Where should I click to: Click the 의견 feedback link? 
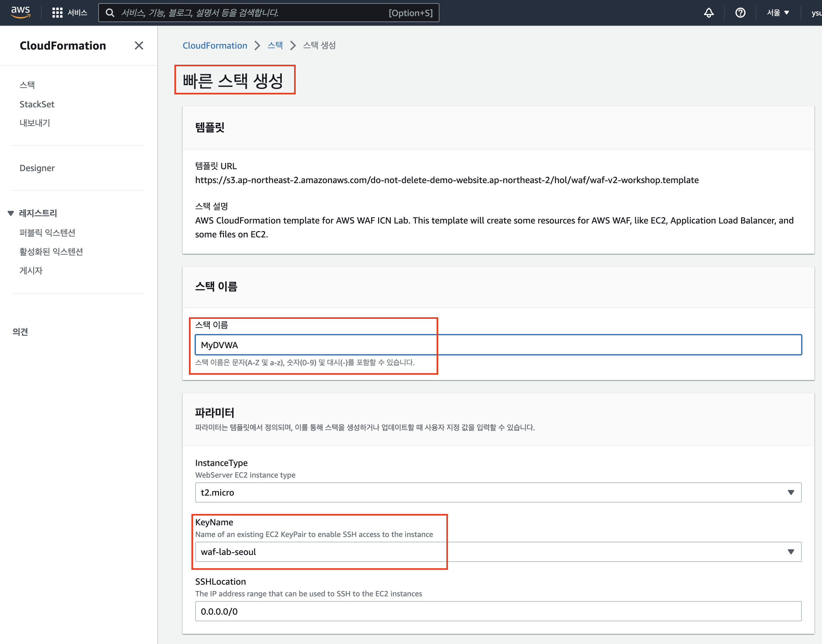(x=20, y=332)
